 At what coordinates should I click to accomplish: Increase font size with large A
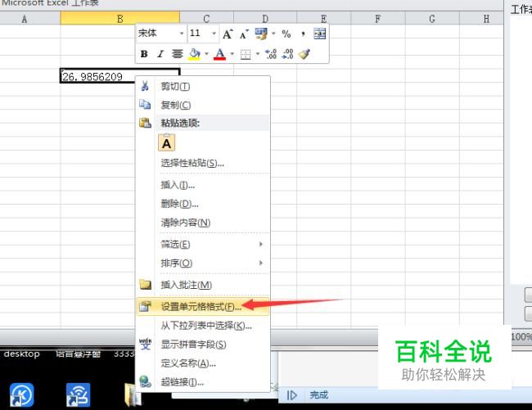coord(228,34)
